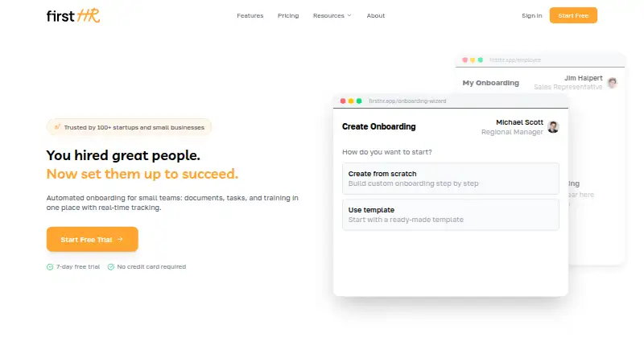Click the firsthr.app/employee address bar
The image size is (644, 354).
515,60
